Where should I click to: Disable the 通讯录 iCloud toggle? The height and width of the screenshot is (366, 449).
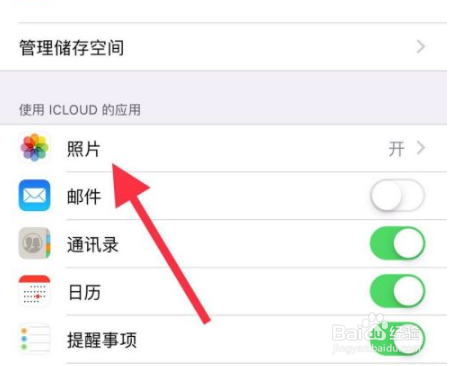click(x=397, y=243)
